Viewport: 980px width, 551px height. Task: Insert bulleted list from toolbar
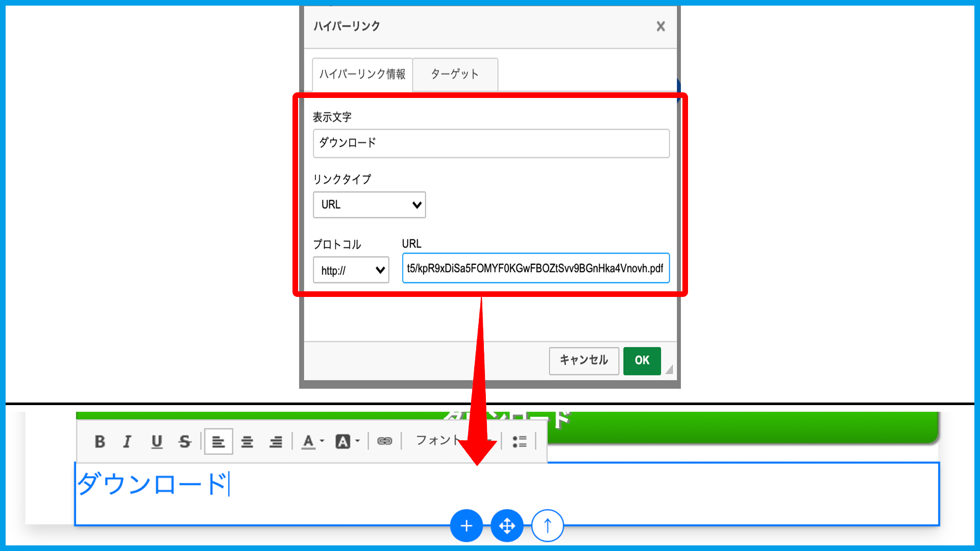click(519, 441)
